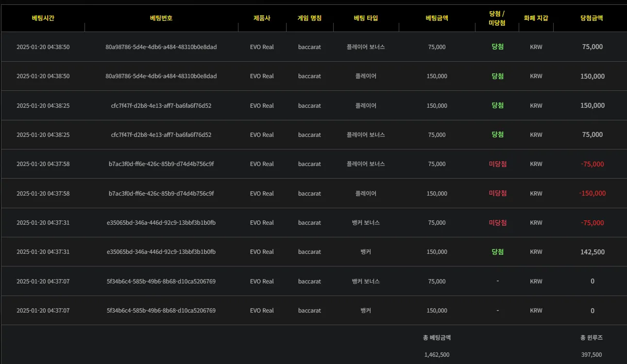
Task: Click the -75,000 amount in the b7ac3f0d row
Action: (x=593, y=164)
